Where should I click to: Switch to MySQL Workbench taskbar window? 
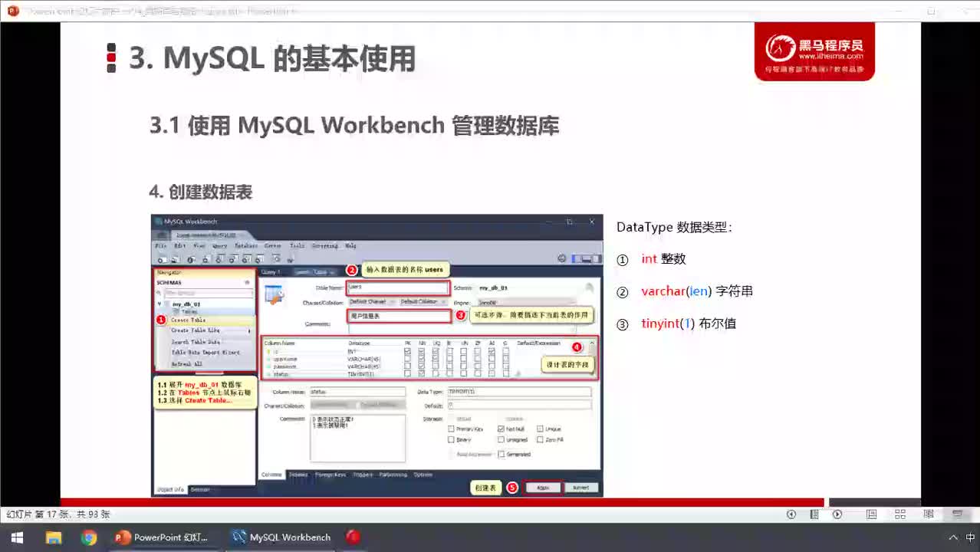point(281,537)
